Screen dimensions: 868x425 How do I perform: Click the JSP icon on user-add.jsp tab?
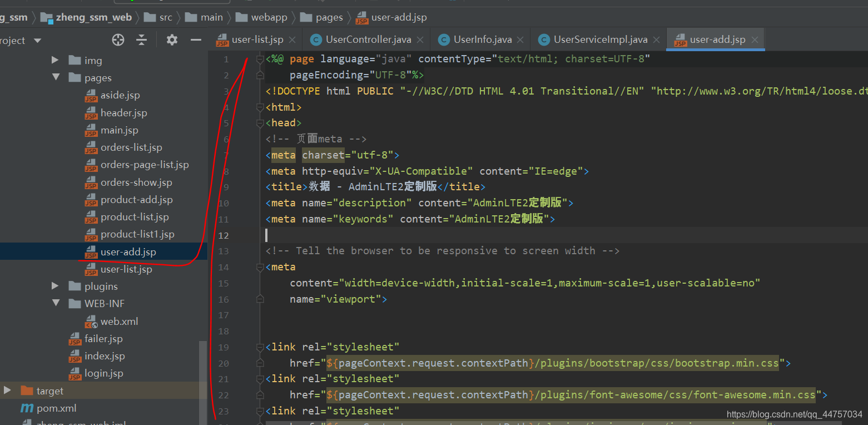(679, 41)
